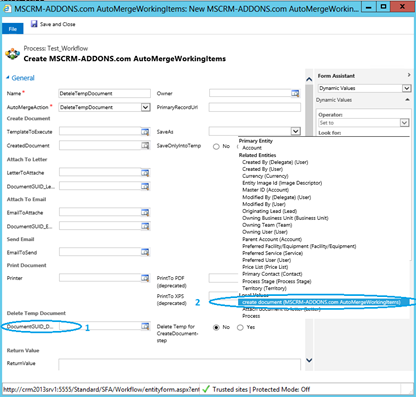Open Owner lookup icon
The width and height of the screenshot is (416, 397).
pyautogui.click(x=295, y=94)
